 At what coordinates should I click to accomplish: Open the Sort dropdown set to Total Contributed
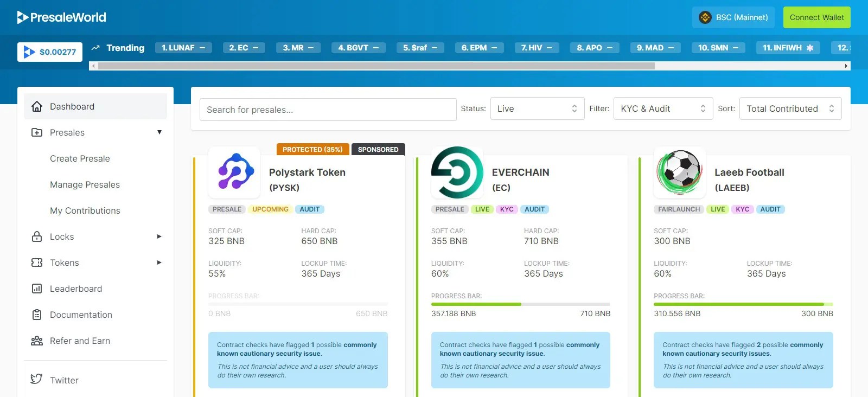coord(790,108)
